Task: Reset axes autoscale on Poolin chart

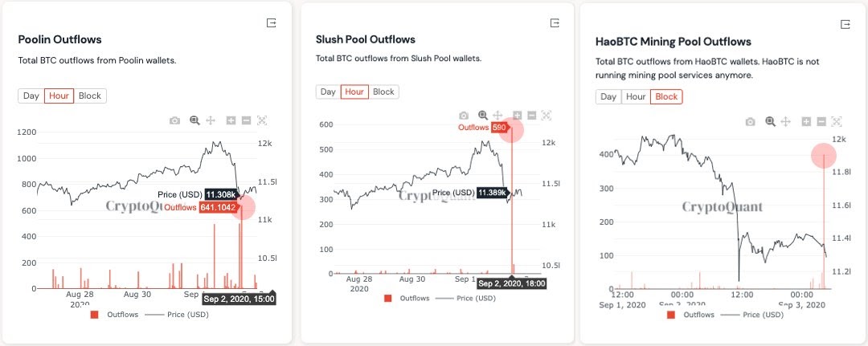Action: 262,120
